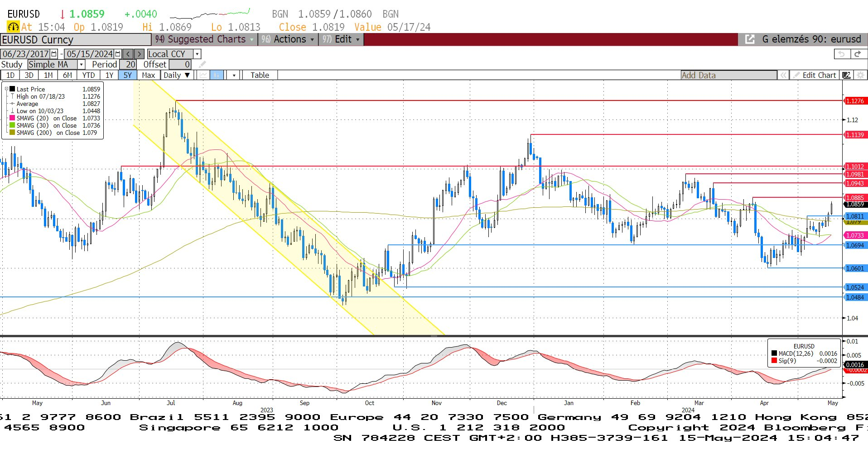The height and width of the screenshot is (463, 868).
Task: Select candlestick chart type icon
Action: click(217, 75)
